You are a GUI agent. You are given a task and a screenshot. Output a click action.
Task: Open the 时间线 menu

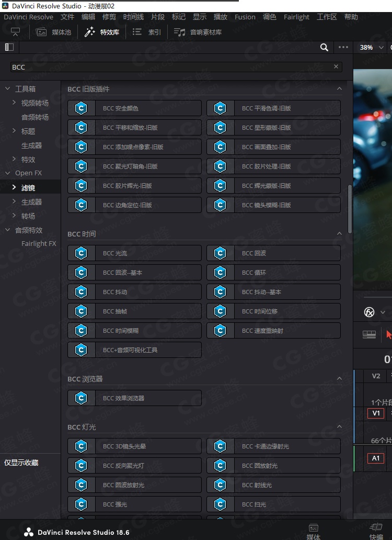(133, 17)
